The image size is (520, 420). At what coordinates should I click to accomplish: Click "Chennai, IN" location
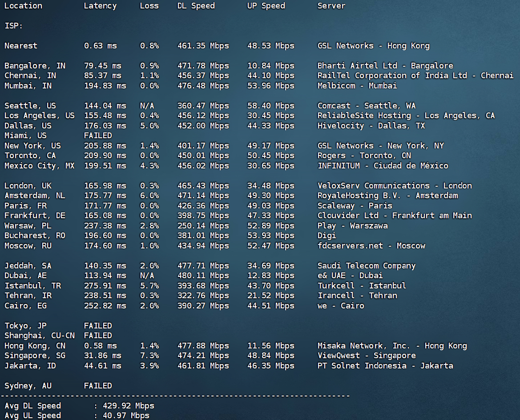point(30,76)
